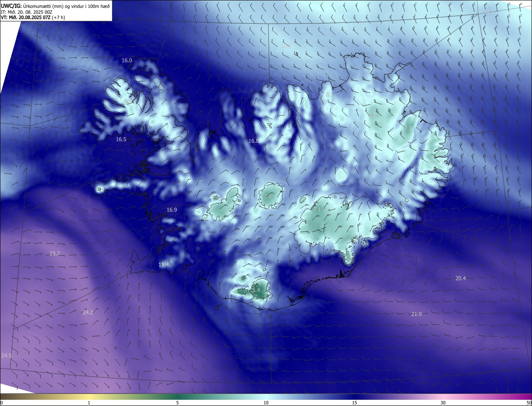Click the 50 tick on the color scale
The height and width of the screenshot is (406, 532).
point(529,403)
